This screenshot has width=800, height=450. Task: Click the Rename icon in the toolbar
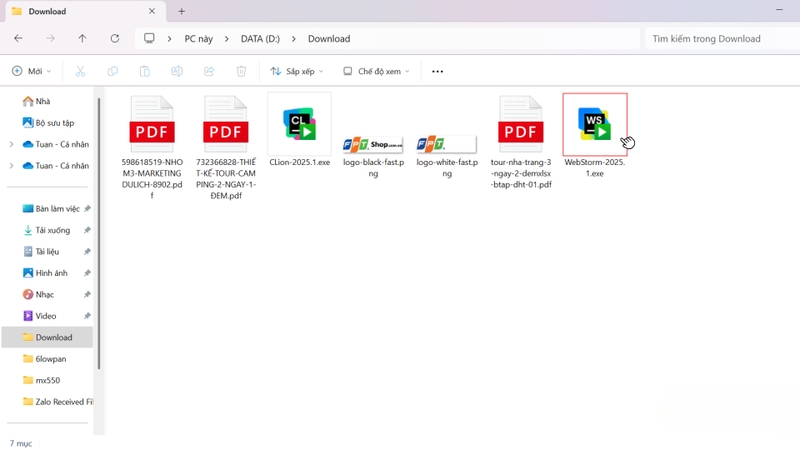click(x=177, y=71)
